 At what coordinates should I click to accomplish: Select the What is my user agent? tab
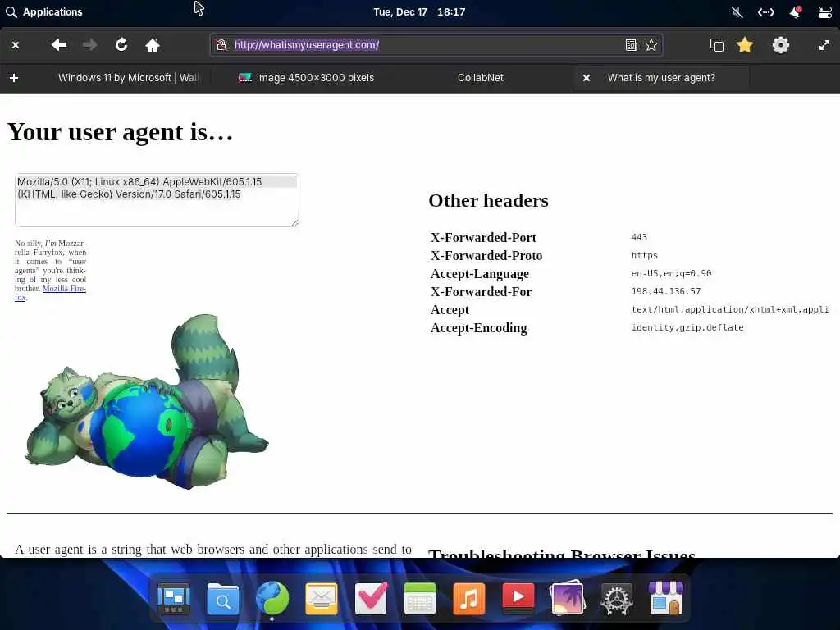[x=662, y=78]
